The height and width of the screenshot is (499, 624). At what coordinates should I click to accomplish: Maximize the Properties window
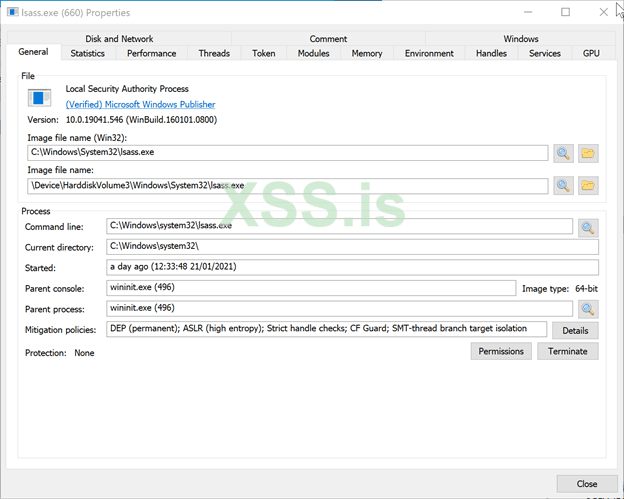[566, 12]
